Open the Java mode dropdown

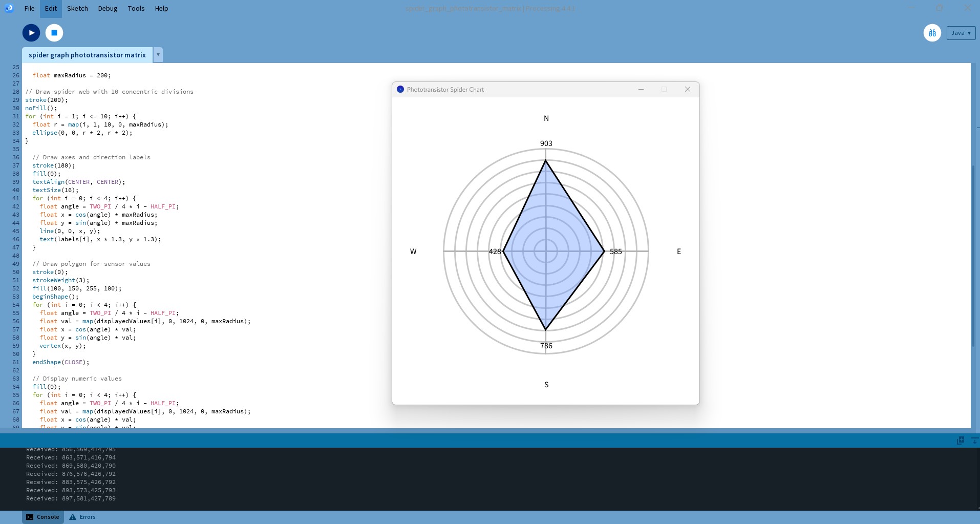pos(961,33)
